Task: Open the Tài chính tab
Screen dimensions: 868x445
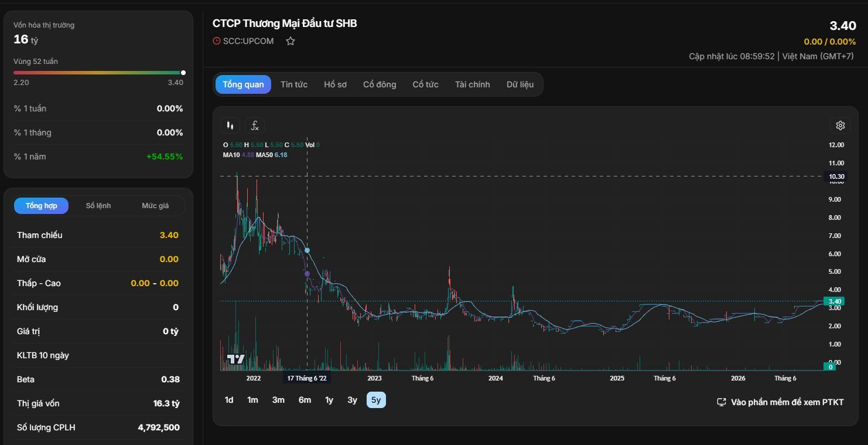Action: [x=472, y=84]
